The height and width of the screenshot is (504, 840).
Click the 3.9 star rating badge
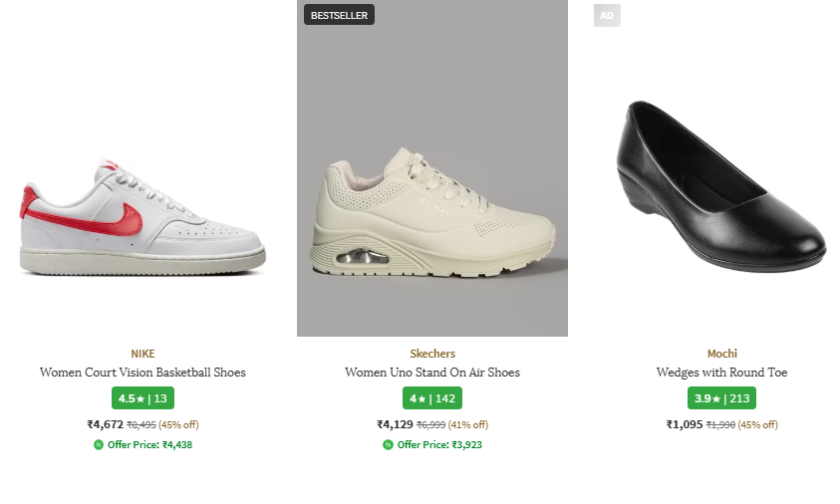[721, 398]
